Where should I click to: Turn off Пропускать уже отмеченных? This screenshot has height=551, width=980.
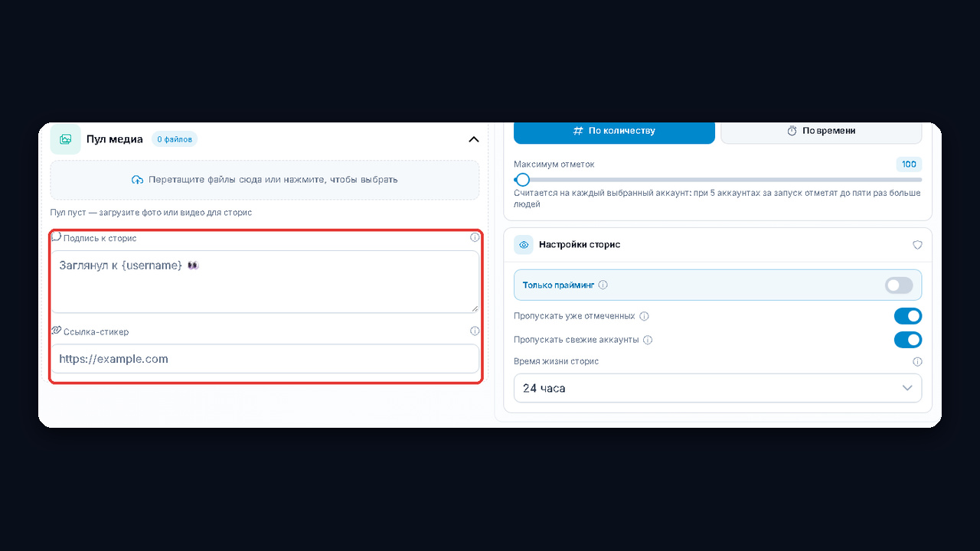pos(908,316)
